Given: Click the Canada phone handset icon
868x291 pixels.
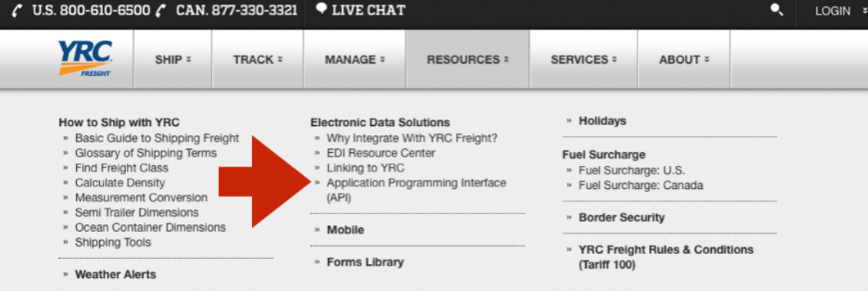Looking at the screenshot, I should coord(161,11).
